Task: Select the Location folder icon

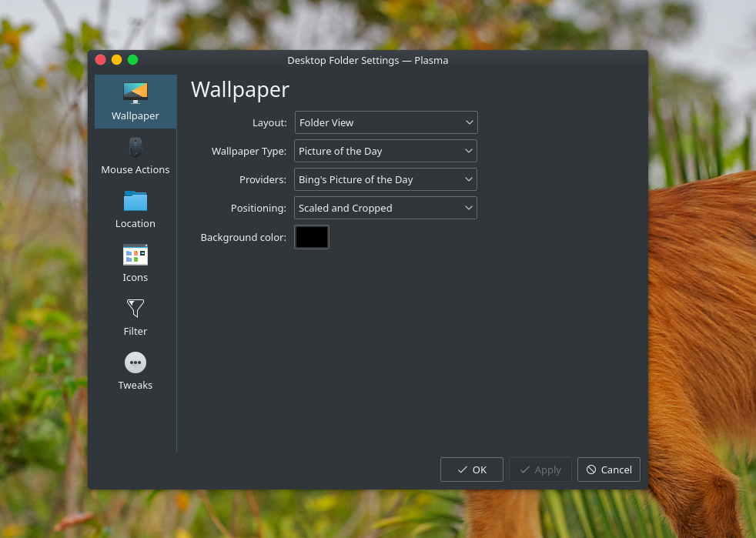Action: pyautogui.click(x=135, y=201)
